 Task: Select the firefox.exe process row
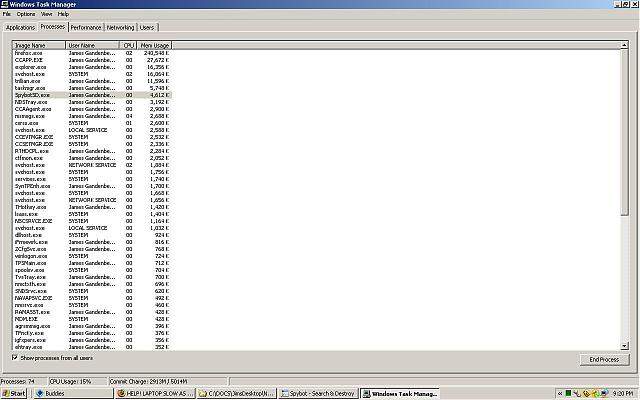tap(92, 53)
